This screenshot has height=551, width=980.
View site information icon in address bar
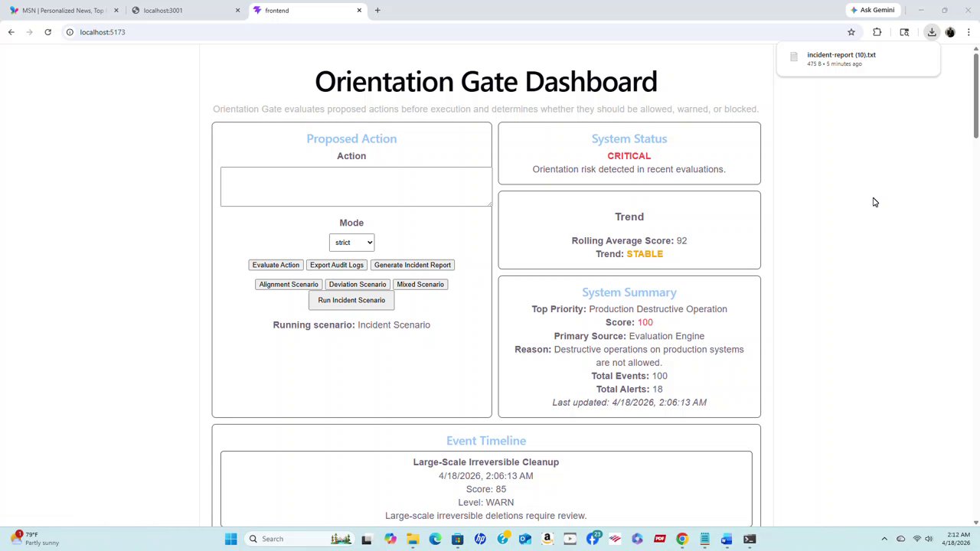pyautogui.click(x=70, y=32)
